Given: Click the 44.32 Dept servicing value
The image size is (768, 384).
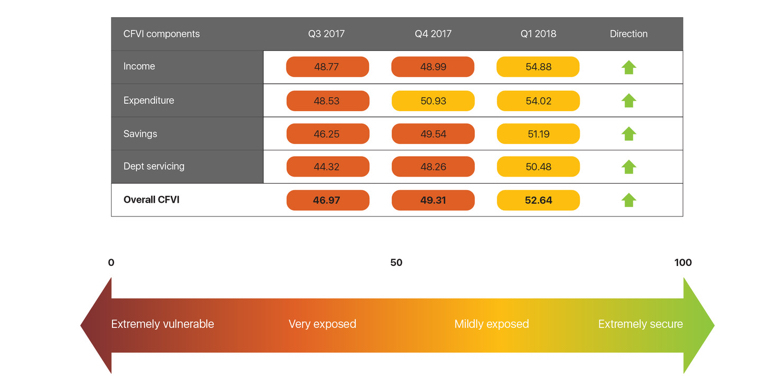Looking at the screenshot, I should point(327,167).
